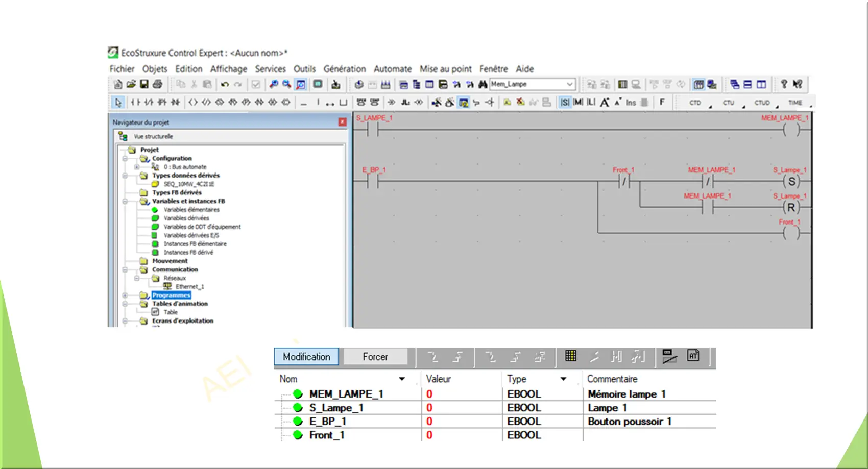
Task: Save the project with the floppy icon
Action: (x=144, y=84)
